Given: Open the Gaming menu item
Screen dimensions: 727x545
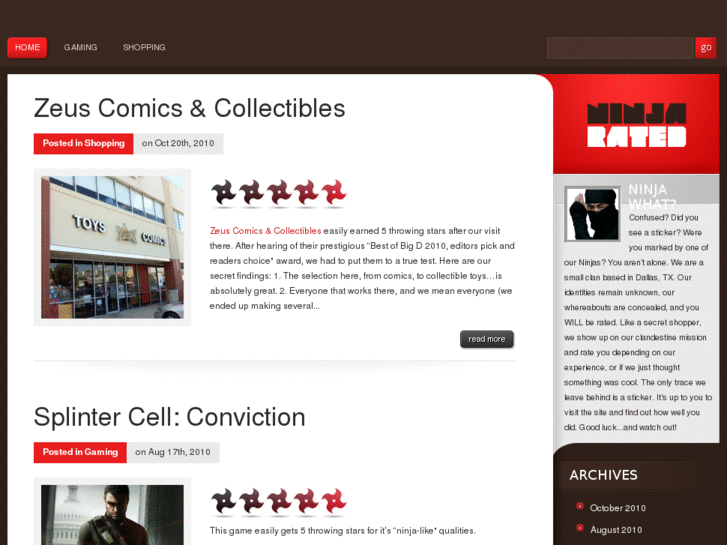Looking at the screenshot, I should tap(81, 47).
